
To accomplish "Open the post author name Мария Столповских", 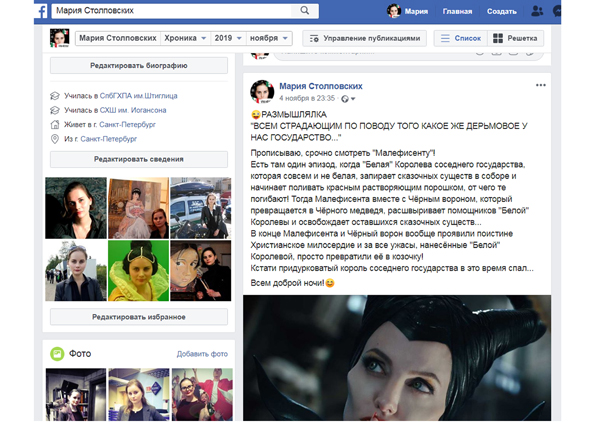I will [320, 86].
